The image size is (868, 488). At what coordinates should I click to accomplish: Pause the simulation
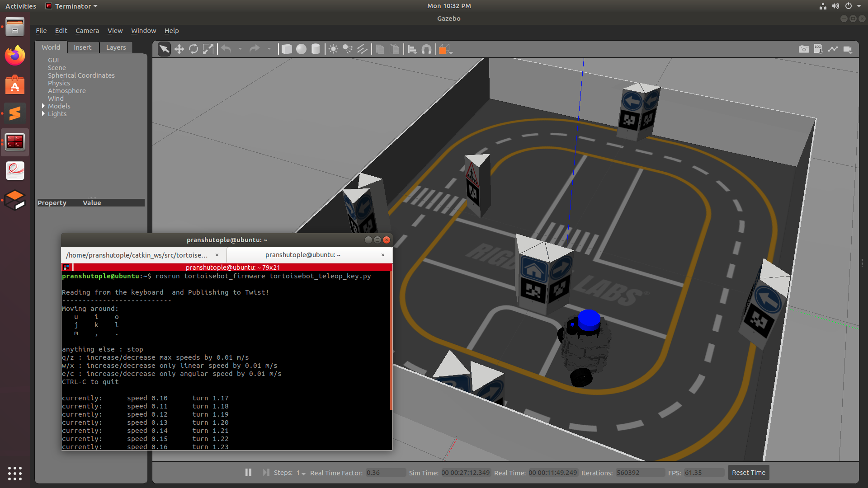[x=248, y=473]
